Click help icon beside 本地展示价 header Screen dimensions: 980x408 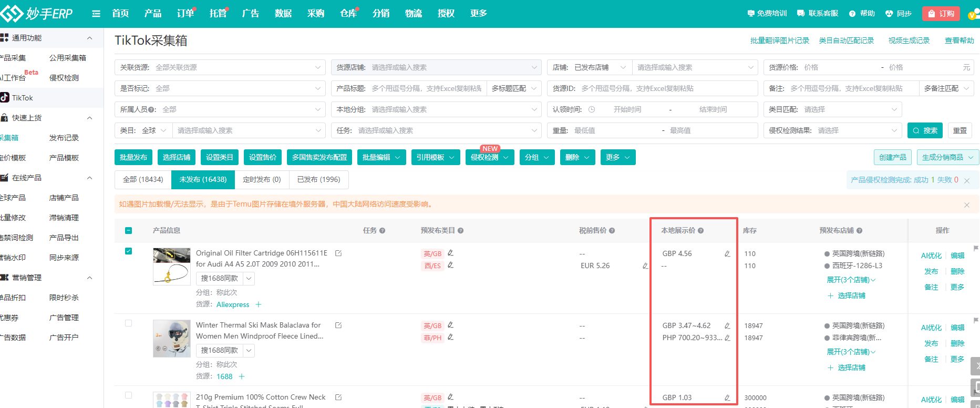point(701,231)
